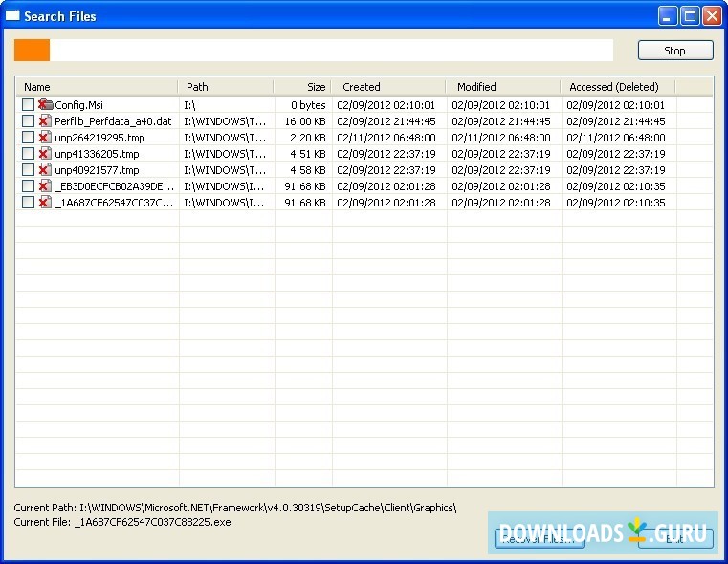728x564 pixels.
Task: Click the Current Path status text
Action: tap(235, 508)
